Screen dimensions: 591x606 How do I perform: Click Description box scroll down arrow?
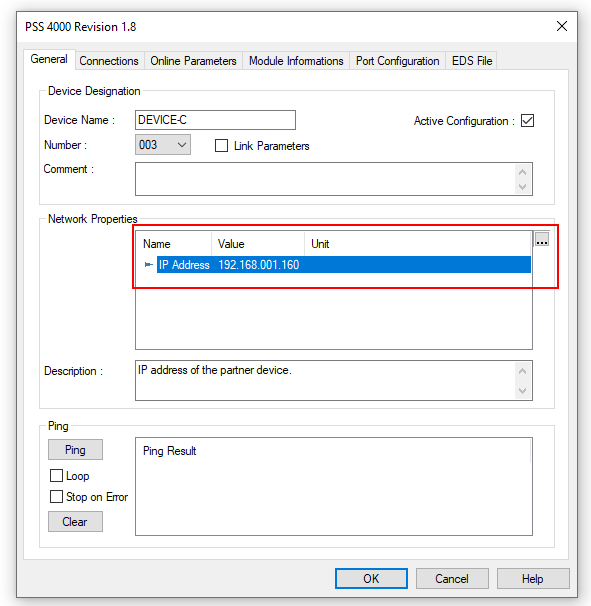click(522, 391)
